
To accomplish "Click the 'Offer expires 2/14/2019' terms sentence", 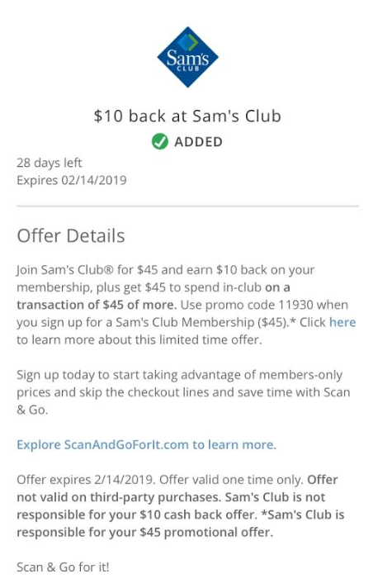I will tap(86, 480).
